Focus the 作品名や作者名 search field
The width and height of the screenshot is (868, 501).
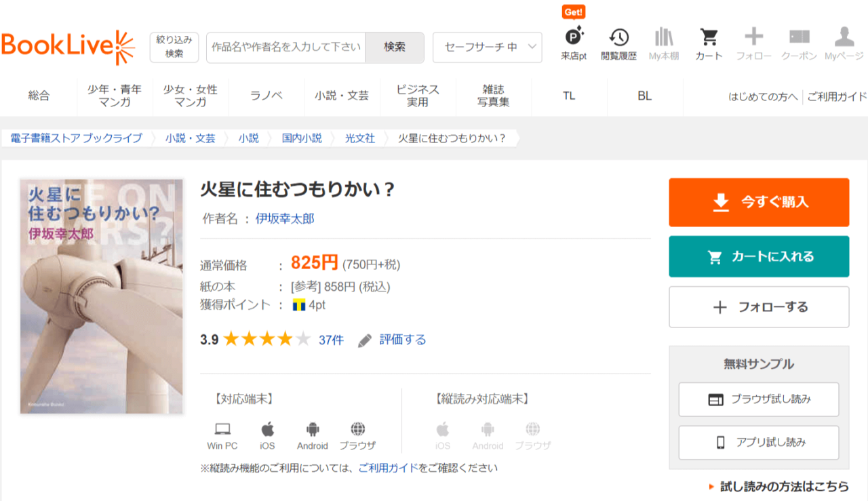(285, 47)
